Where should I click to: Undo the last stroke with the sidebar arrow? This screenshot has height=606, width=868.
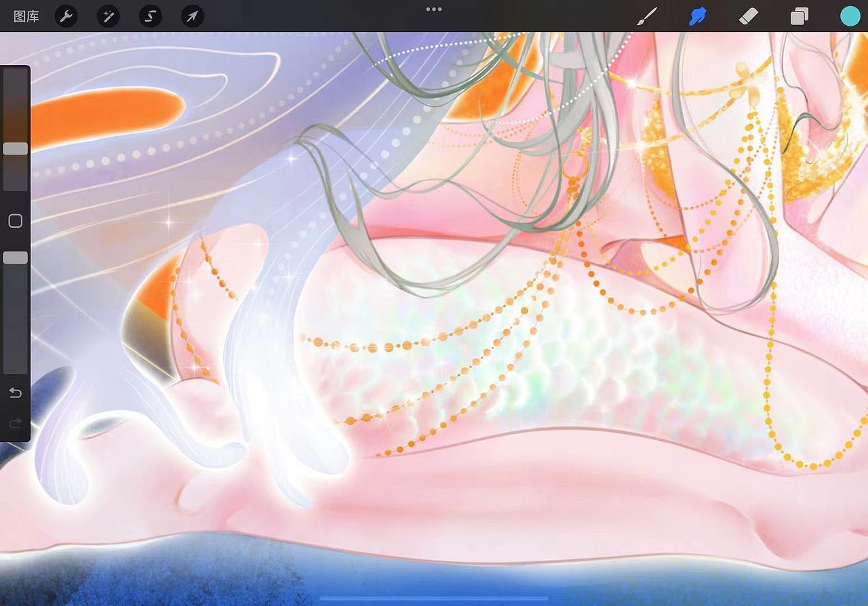pos(15,393)
